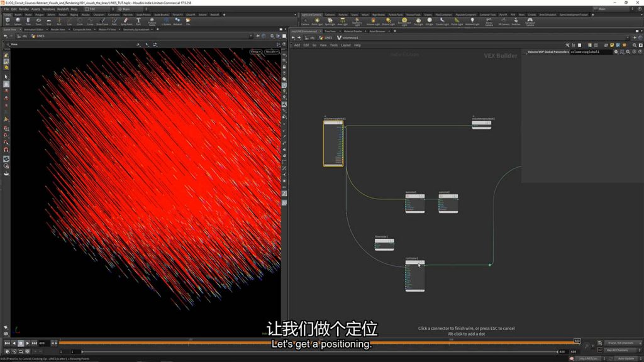Viewport: 644px width, 362px height.
Task: Click the node name field volumevopglobal1
Action: (590, 52)
